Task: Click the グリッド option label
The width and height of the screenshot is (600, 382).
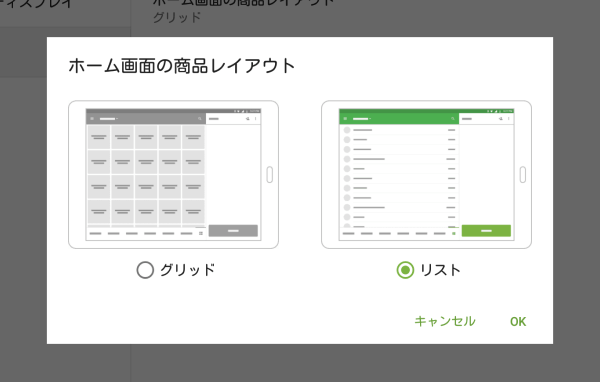Action: [187, 270]
